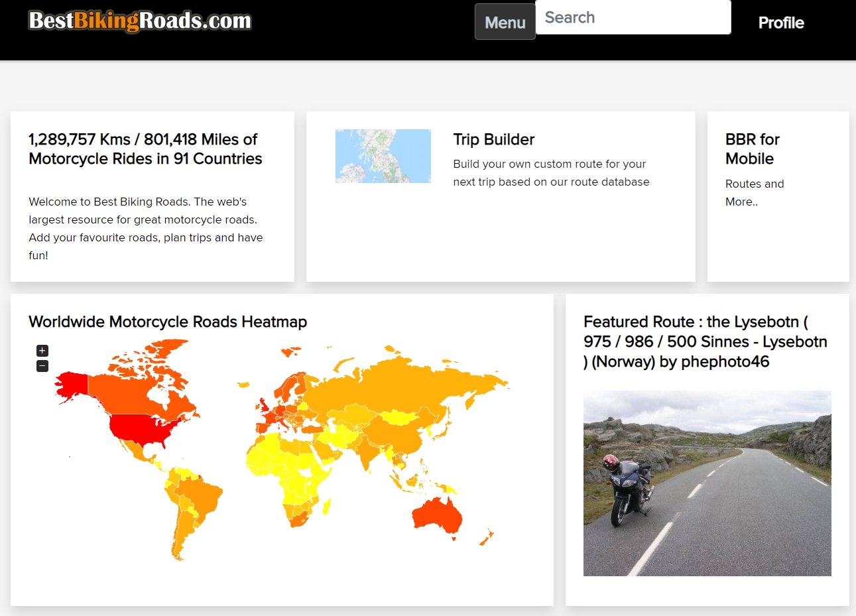Zoom out the heatmap with minus
This screenshot has width=856, height=616.
[42, 366]
